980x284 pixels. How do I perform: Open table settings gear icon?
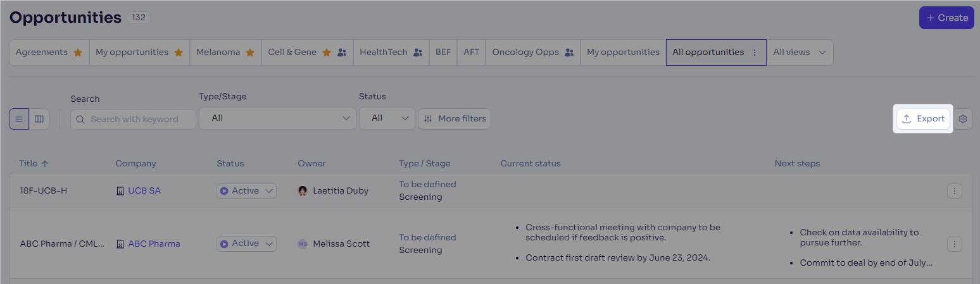963,119
